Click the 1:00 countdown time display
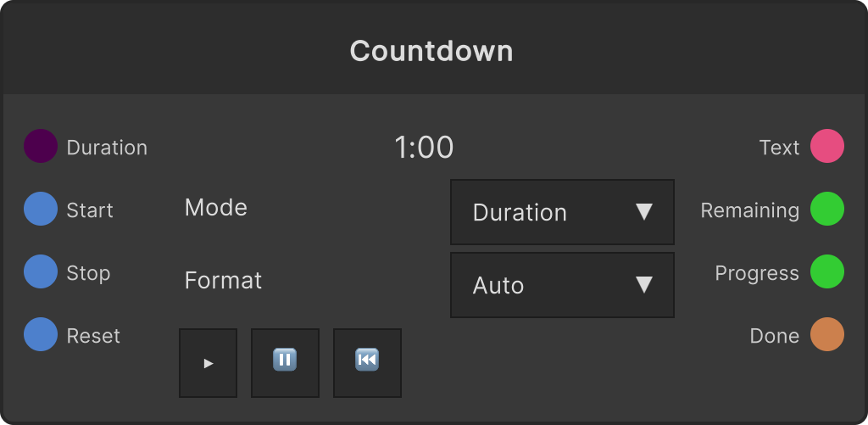The height and width of the screenshot is (425, 868). [x=424, y=148]
